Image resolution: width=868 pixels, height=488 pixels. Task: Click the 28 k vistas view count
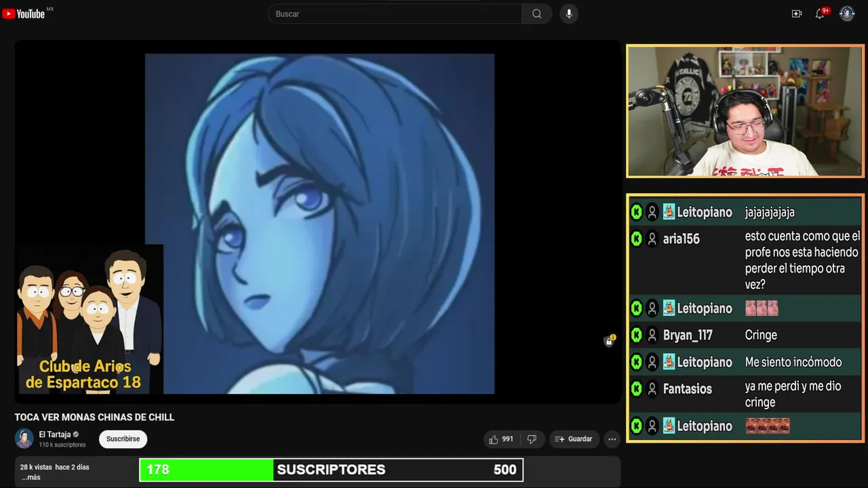[x=35, y=467]
